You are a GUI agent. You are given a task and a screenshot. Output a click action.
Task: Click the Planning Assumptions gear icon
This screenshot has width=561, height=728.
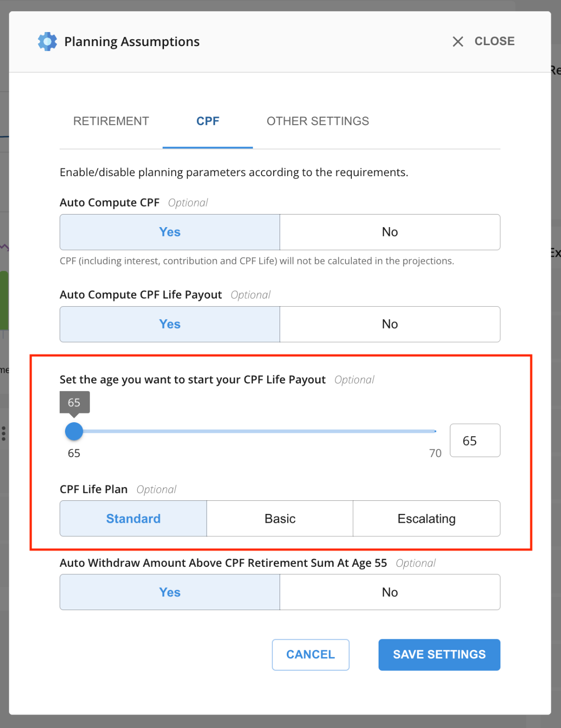point(47,42)
